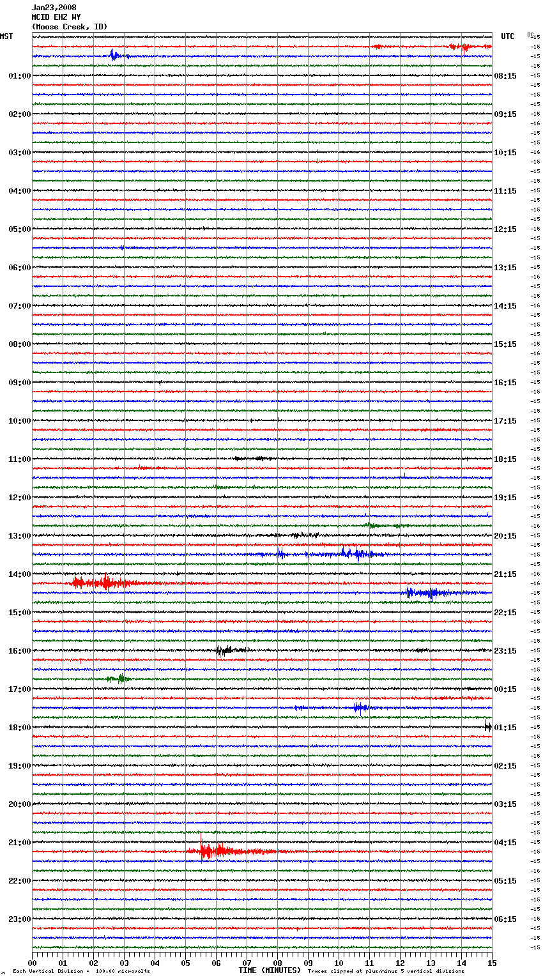The width and height of the screenshot is (543, 980).
Task: Click the '16:15' UTC time label
Action: [505, 383]
